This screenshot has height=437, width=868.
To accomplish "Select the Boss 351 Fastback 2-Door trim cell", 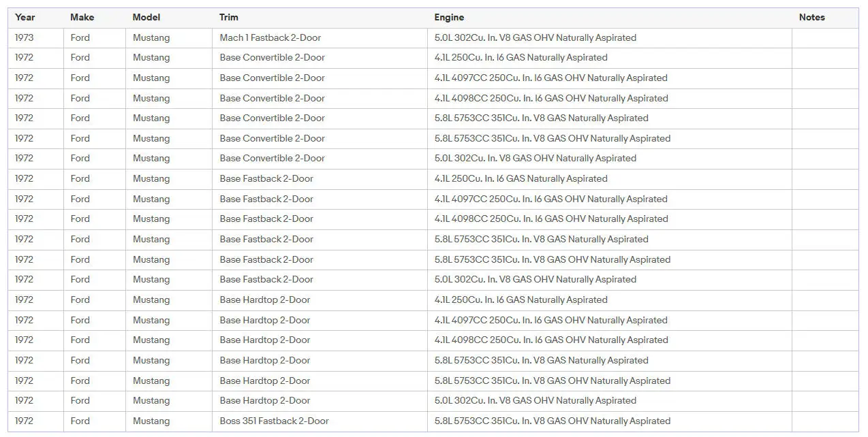I will 320,421.
